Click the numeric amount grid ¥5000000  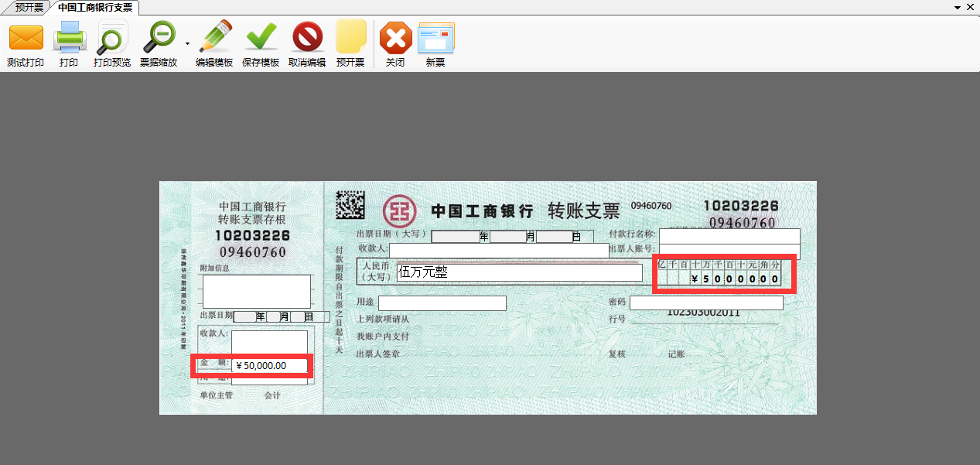719,272
